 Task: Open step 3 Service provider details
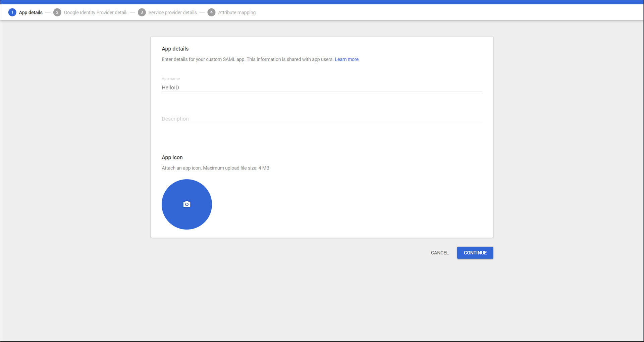click(x=167, y=12)
